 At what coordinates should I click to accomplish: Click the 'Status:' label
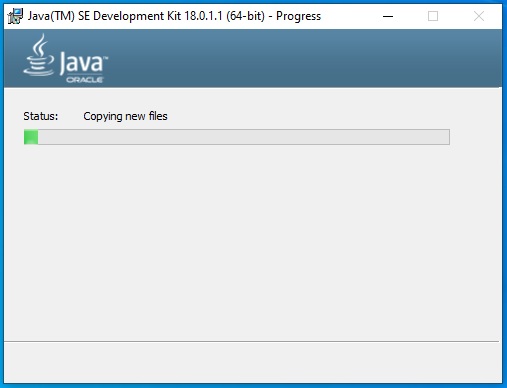point(41,116)
